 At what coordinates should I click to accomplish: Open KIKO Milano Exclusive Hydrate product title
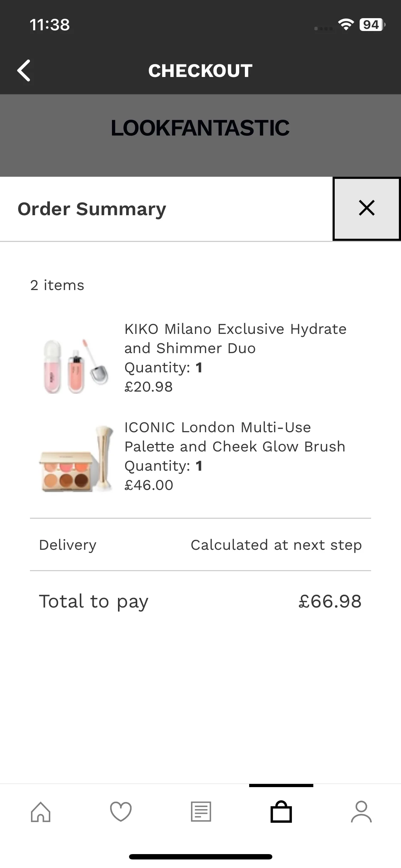click(x=235, y=339)
